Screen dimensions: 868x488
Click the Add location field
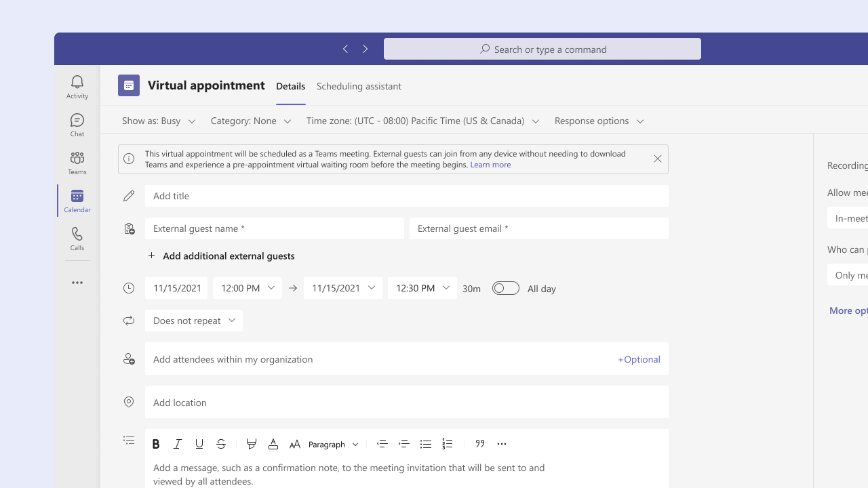tap(407, 402)
